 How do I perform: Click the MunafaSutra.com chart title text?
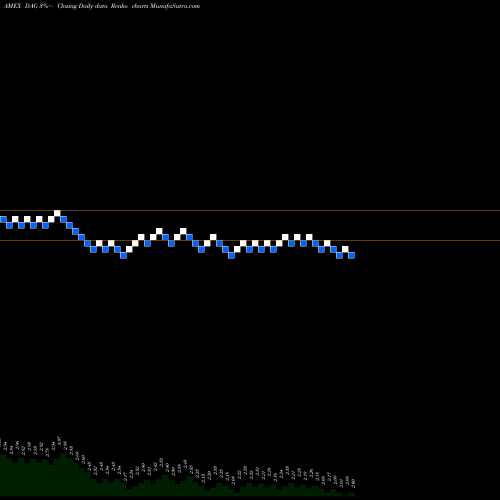tap(102, 6)
